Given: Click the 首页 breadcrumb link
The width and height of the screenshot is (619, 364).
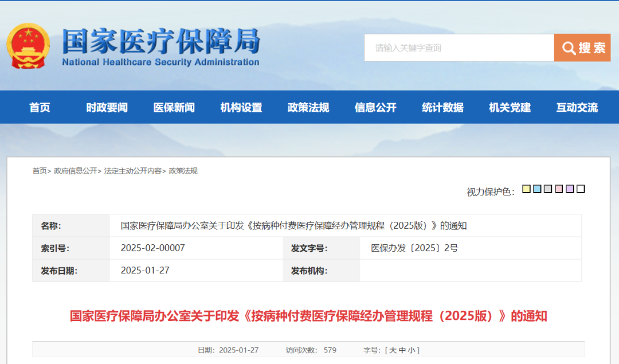Looking at the screenshot, I should click(40, 171).
